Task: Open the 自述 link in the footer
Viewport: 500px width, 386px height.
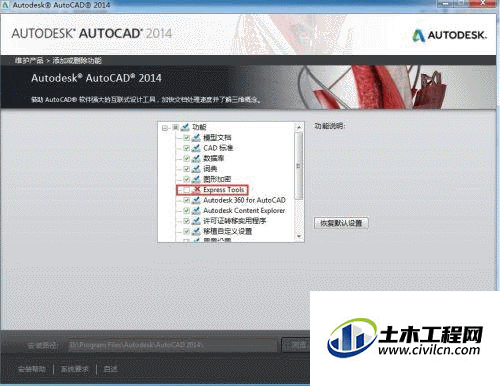Action: (110, 369)
